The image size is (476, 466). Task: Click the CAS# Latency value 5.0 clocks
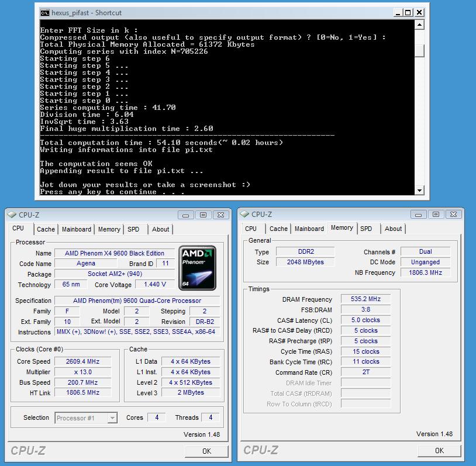click(x=365, y=320)
